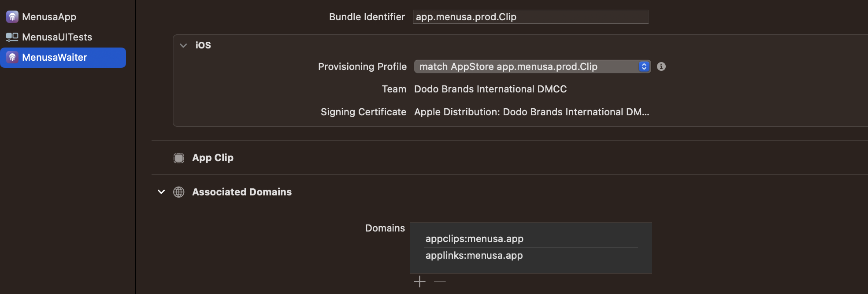The height and width of the screenshot is (294, 868).
Task: Click the Associated Domains globe icon
Action: point(179,192)
